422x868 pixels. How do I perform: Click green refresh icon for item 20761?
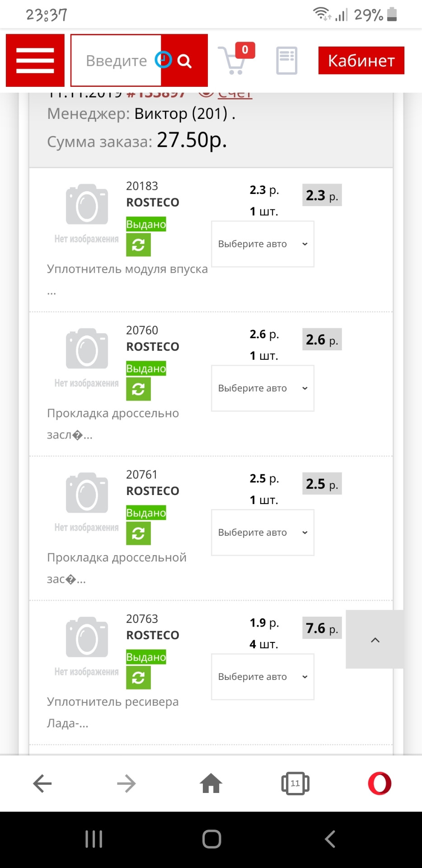(x=138, y=533)
